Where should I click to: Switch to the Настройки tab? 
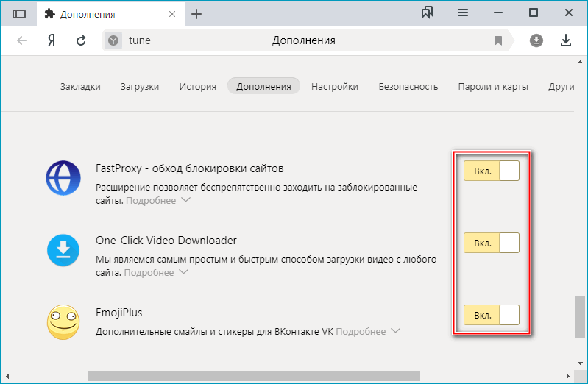[334, 86]
